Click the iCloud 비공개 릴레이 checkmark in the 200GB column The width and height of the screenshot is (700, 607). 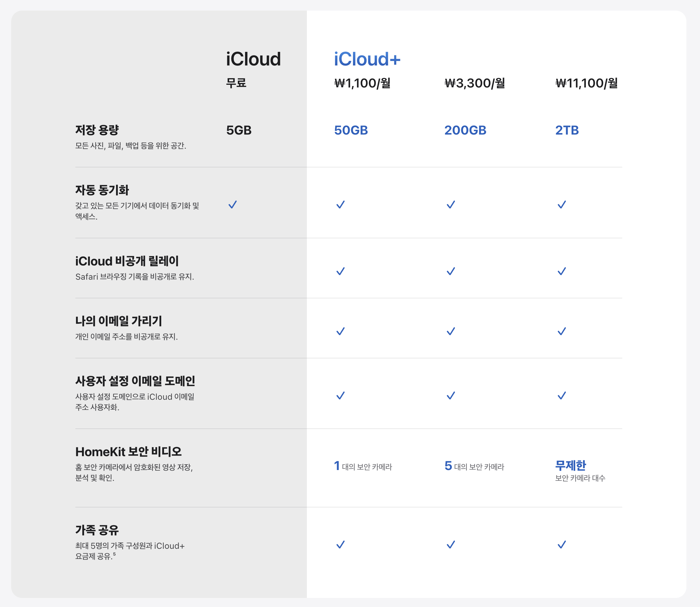(x=451, y=271)
